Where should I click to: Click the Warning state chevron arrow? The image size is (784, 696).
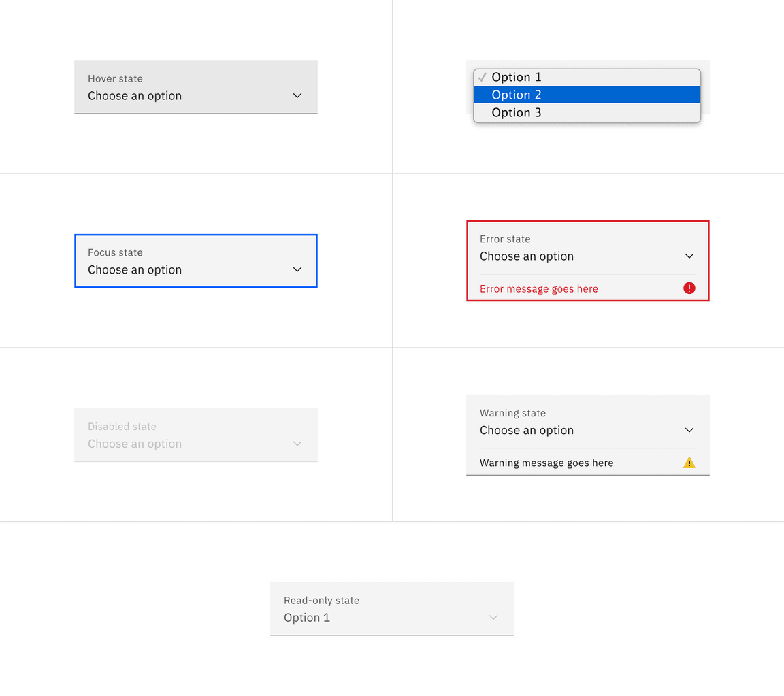click(689, 431)
